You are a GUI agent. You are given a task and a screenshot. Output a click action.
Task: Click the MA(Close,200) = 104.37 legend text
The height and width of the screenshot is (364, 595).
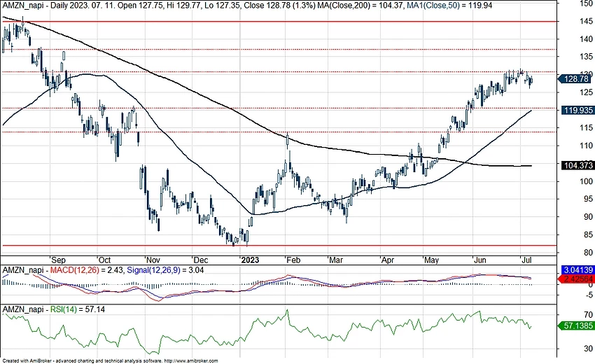(x=360, y=6)
